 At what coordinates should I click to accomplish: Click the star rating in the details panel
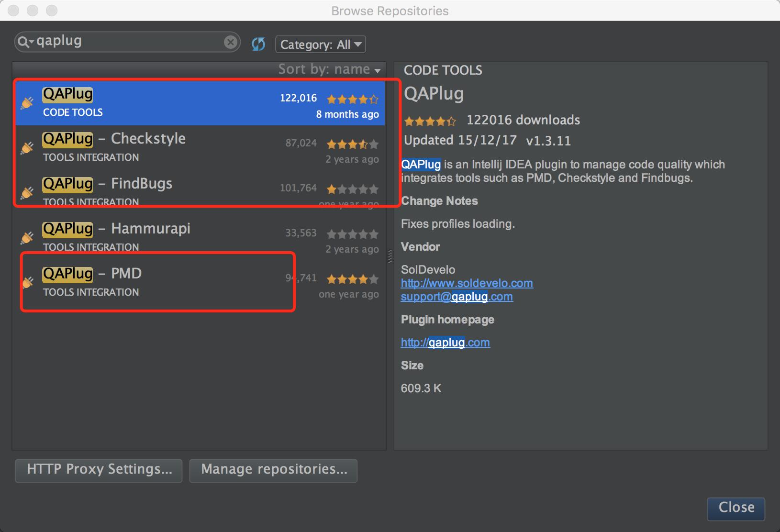click(430, 121)
